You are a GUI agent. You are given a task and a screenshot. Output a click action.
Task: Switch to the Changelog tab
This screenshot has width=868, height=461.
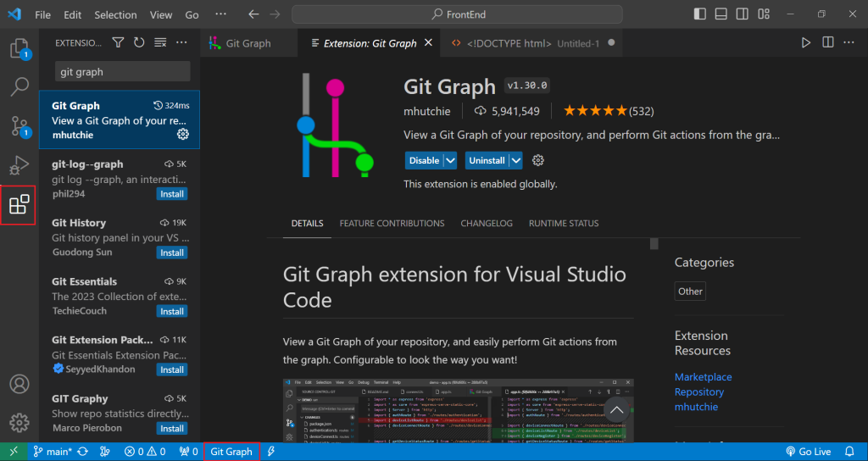tap(487, 224)
